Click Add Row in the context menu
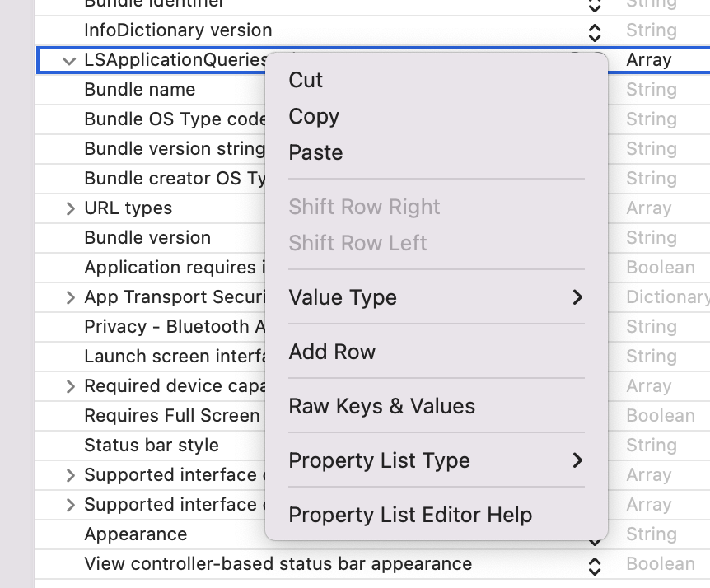Image resolution: width=710 pixels, height=588 pixels. (332, 352)
